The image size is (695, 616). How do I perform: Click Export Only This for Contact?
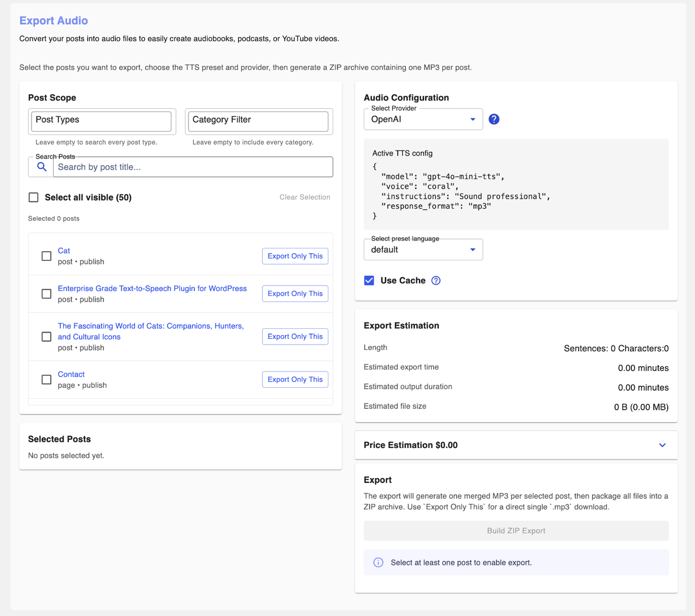click(295, 380)
